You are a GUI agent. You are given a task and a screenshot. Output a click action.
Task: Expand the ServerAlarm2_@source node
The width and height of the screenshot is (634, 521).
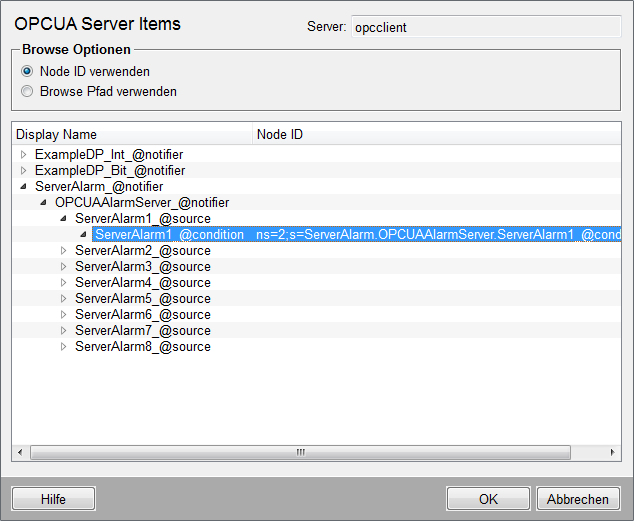coord(63,251)
